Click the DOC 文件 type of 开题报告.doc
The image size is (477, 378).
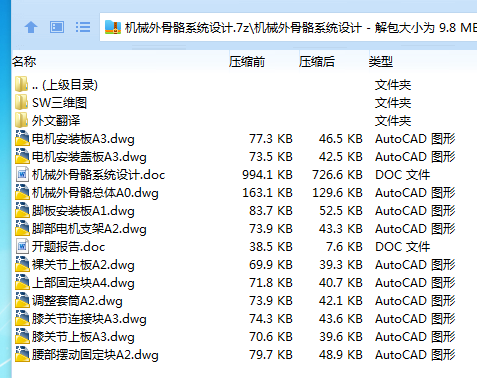pyautogui.click(x=403, y=247)
